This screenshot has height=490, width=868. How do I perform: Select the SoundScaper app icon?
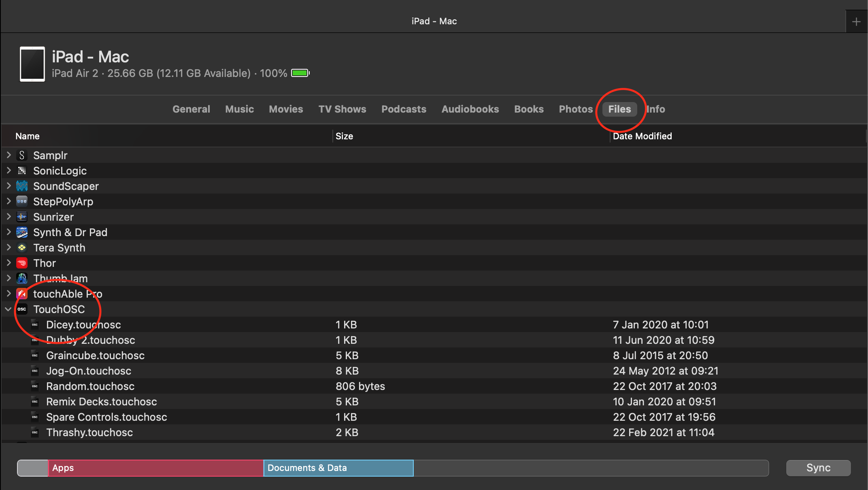22,186
